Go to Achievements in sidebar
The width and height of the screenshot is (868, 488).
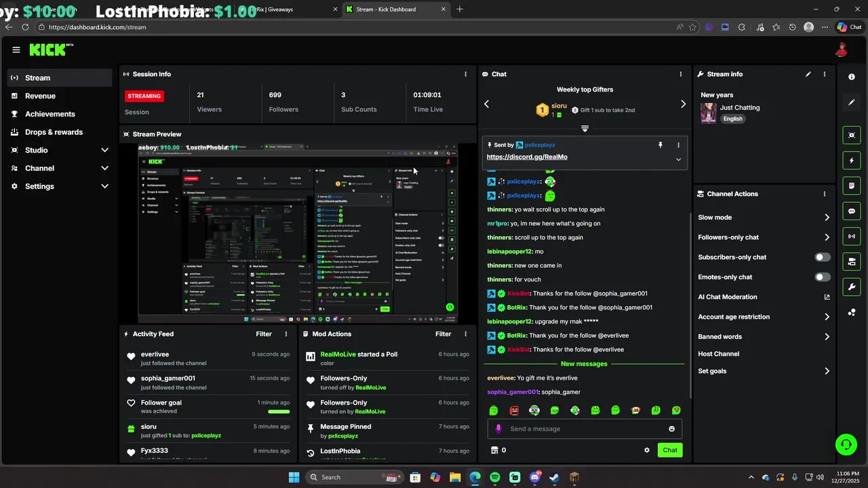[x=60, y=114]
